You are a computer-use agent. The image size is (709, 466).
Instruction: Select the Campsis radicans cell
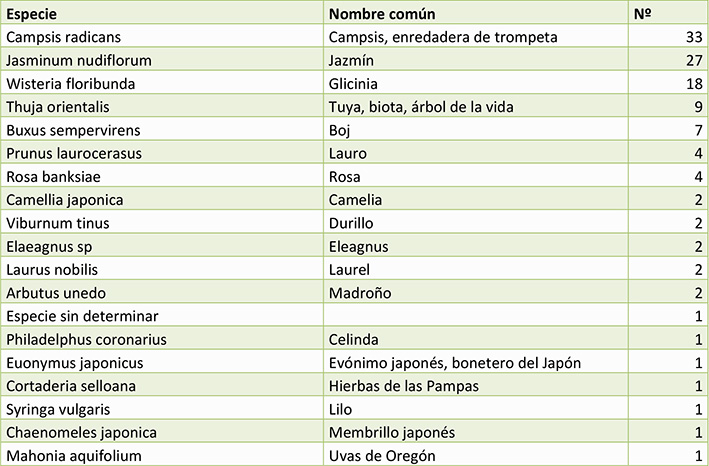click(x=162, y=36)
